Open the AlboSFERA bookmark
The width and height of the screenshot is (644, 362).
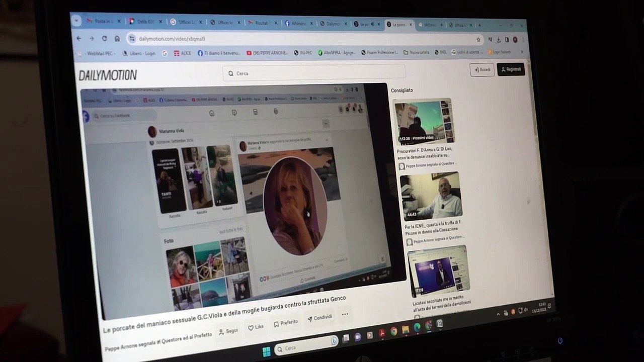[337, 52]
